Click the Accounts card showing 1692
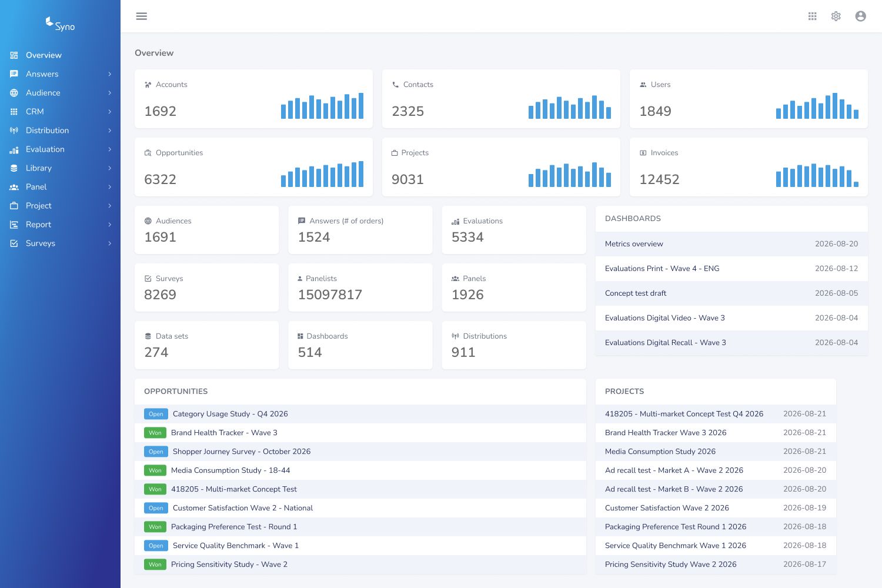 (253, 99)
